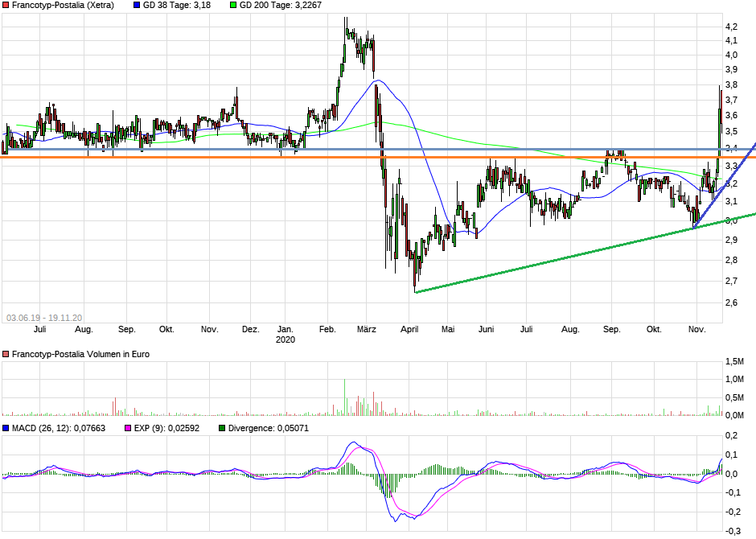Click the red Francotyp-Postalia (Xetra) legend swatch
This screenshot has height=539, width=756.
tap(6, 6)
